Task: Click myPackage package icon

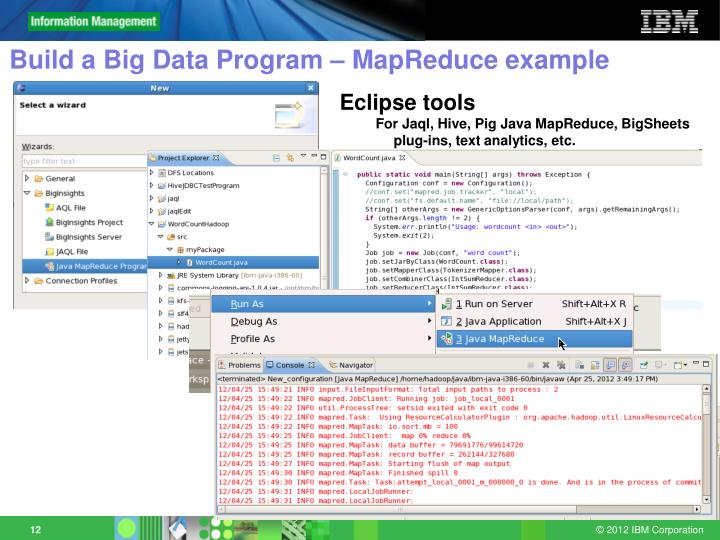Action: tap(180, 250)
